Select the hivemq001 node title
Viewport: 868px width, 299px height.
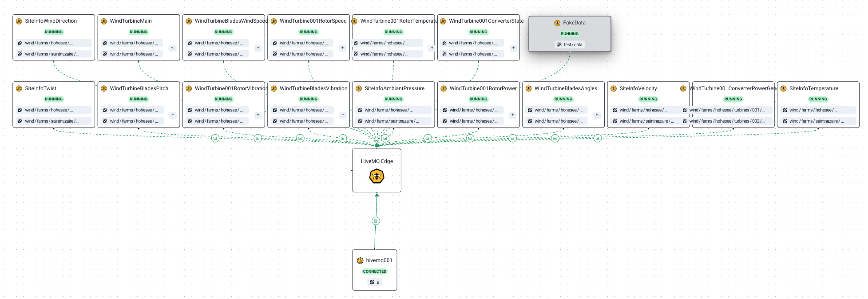tap(379, 260)
